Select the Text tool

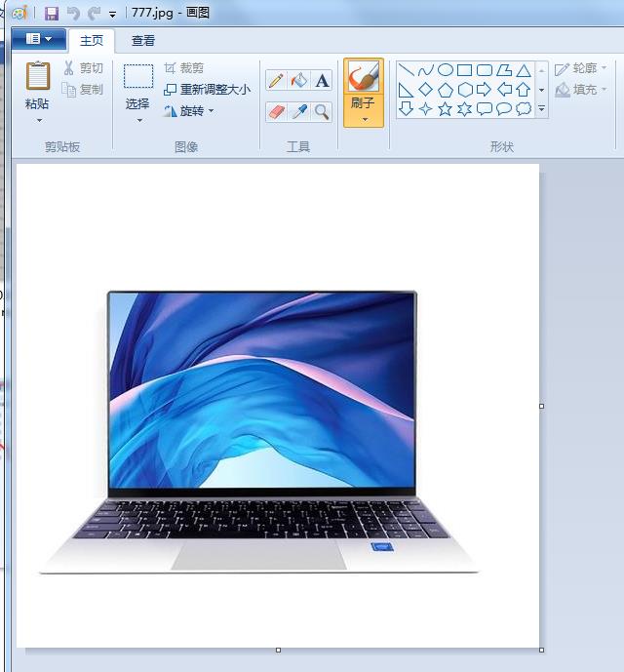click(322, 81)
